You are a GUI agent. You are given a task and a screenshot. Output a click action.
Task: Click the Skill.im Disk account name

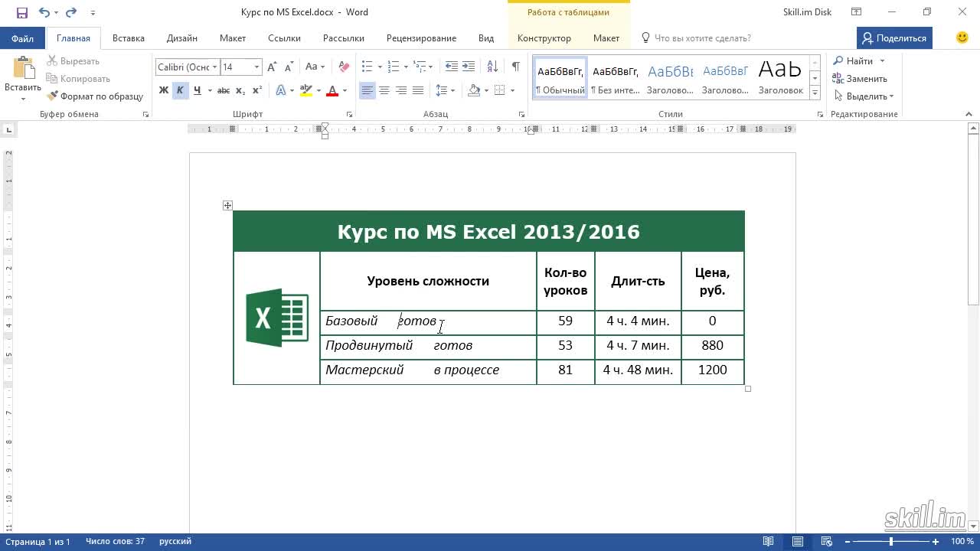(x=807, y=12)
